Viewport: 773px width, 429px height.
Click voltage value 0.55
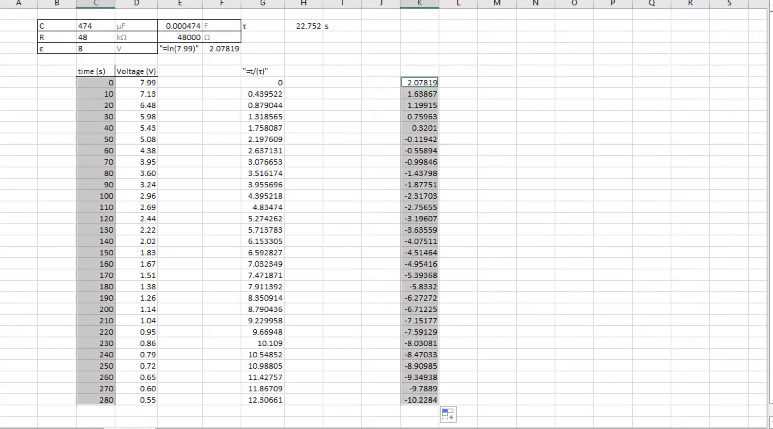136,400
